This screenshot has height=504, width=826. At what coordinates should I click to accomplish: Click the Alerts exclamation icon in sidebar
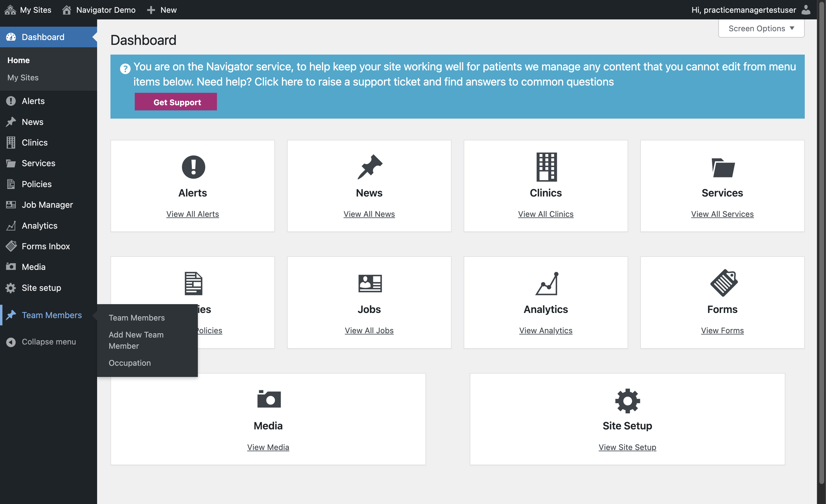(x=11, y=101)
